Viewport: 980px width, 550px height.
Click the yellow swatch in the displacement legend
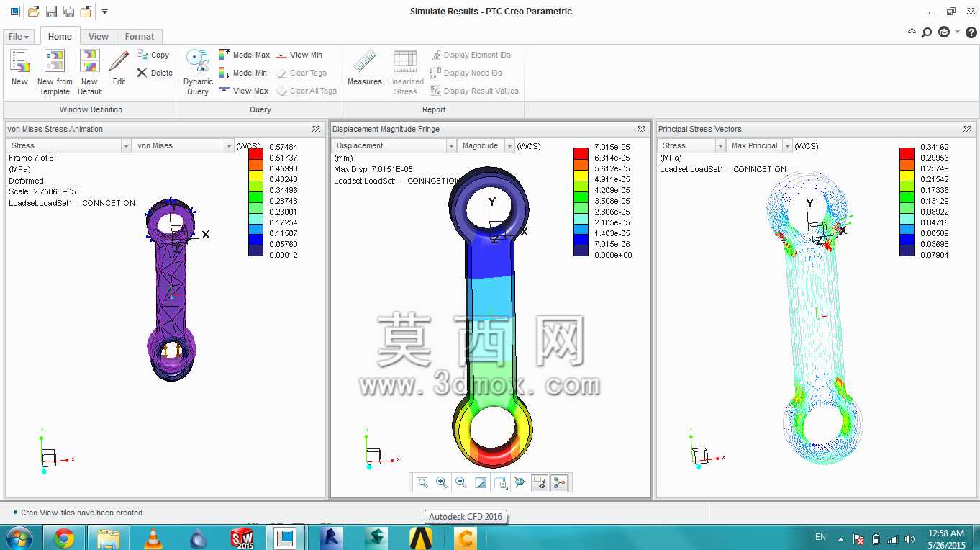[x=581, y=175]
